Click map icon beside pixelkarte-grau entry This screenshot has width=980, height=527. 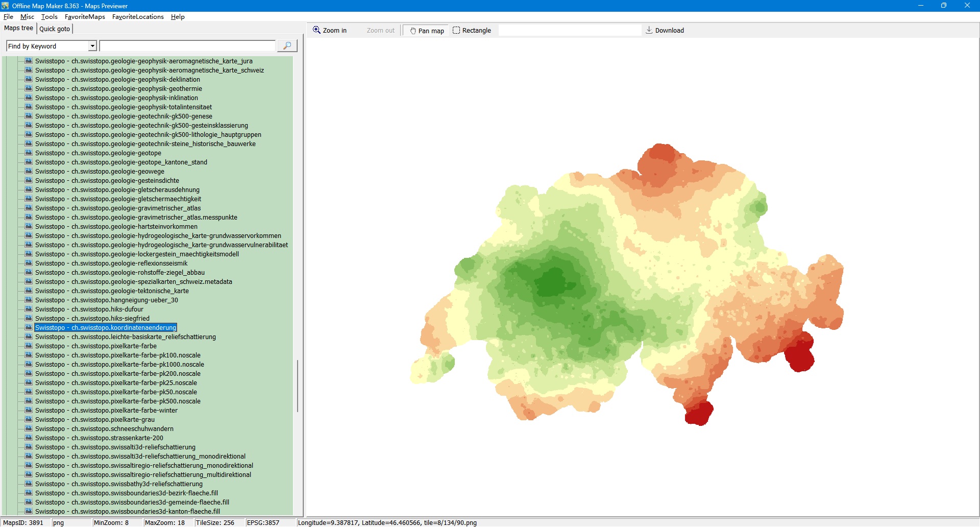pyautogui.click(x=29, y=419)
